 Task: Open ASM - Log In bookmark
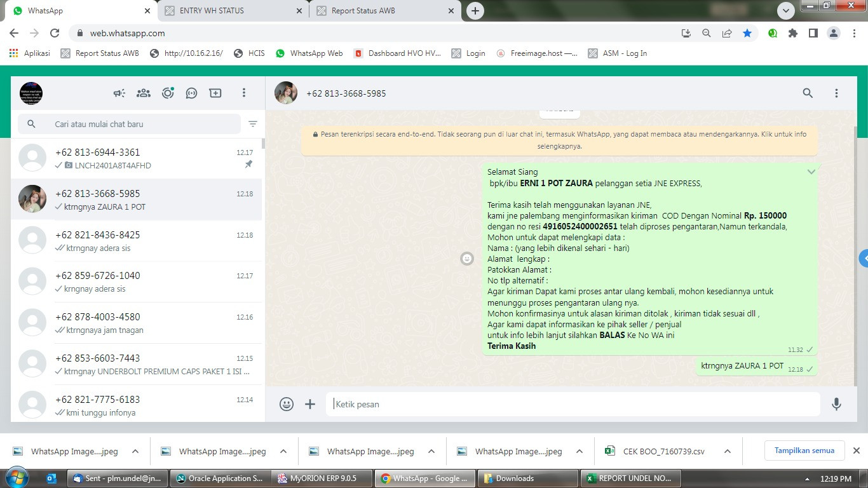618,53
